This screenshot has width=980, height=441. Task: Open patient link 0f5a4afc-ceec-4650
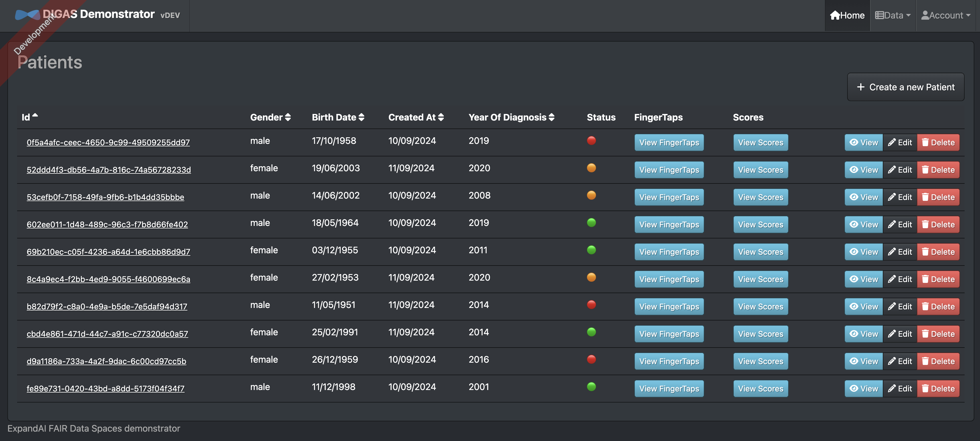tap(108, 142)
